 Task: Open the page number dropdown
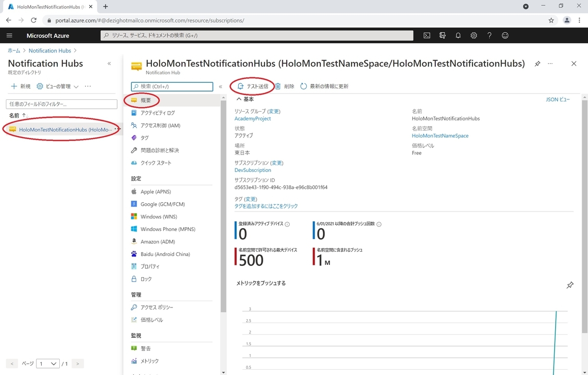48,364
